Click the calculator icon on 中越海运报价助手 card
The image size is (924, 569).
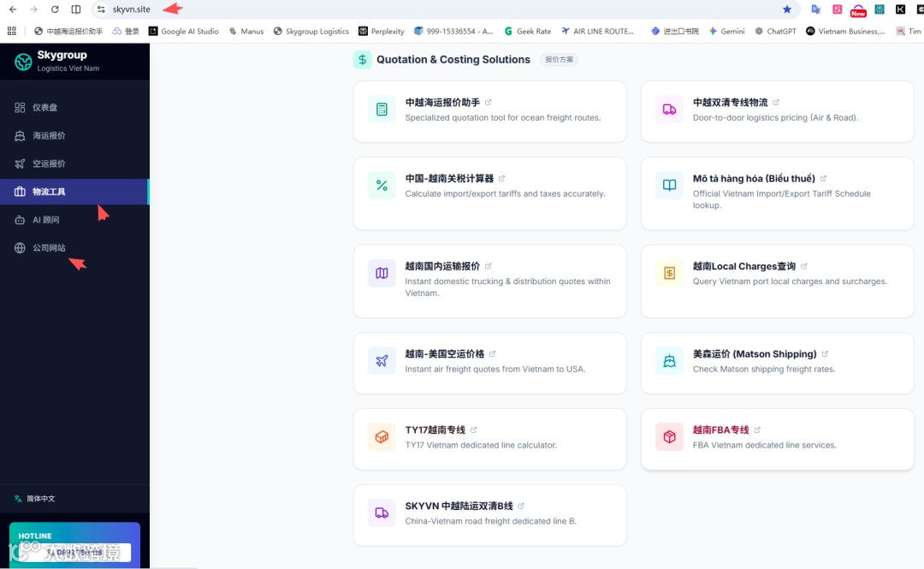click(382, 110)
